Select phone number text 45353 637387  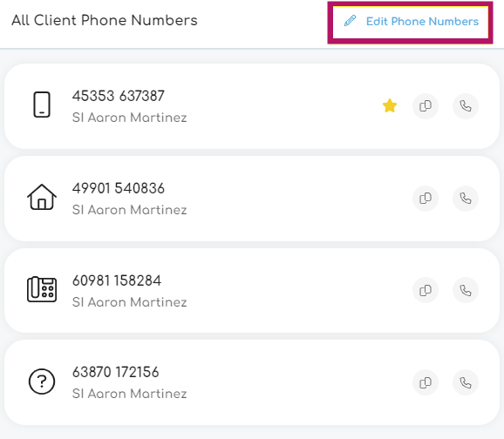tap(119, 96)
